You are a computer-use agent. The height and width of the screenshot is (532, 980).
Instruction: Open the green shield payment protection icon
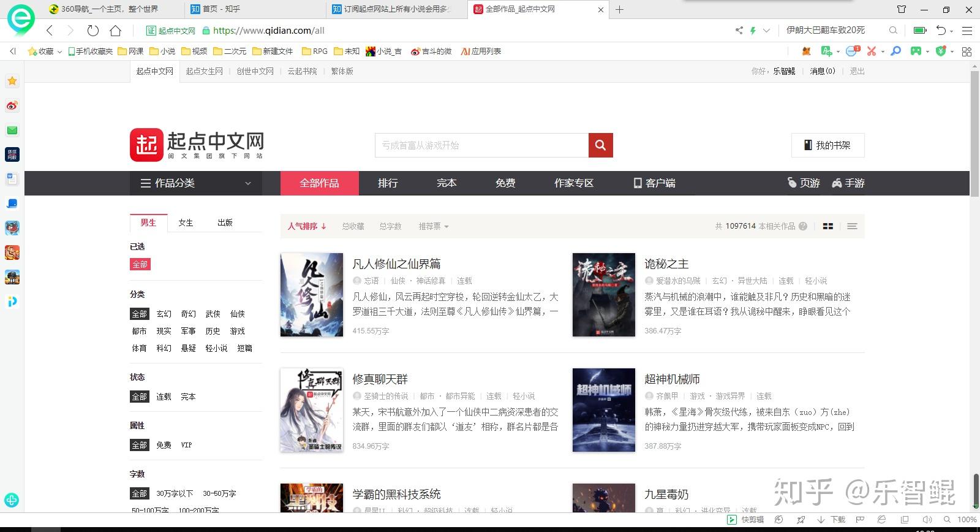click(x=941, y=51)
